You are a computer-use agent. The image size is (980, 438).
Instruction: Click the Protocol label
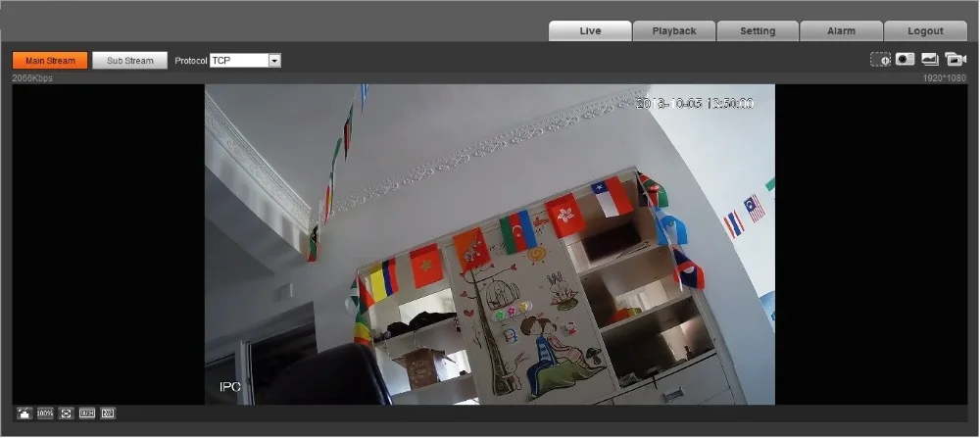point(191,61)
